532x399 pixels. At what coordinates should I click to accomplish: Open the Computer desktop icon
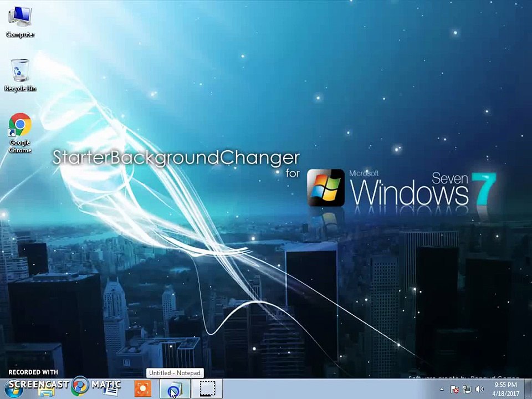pyautogui.click(x=20, y=22)
